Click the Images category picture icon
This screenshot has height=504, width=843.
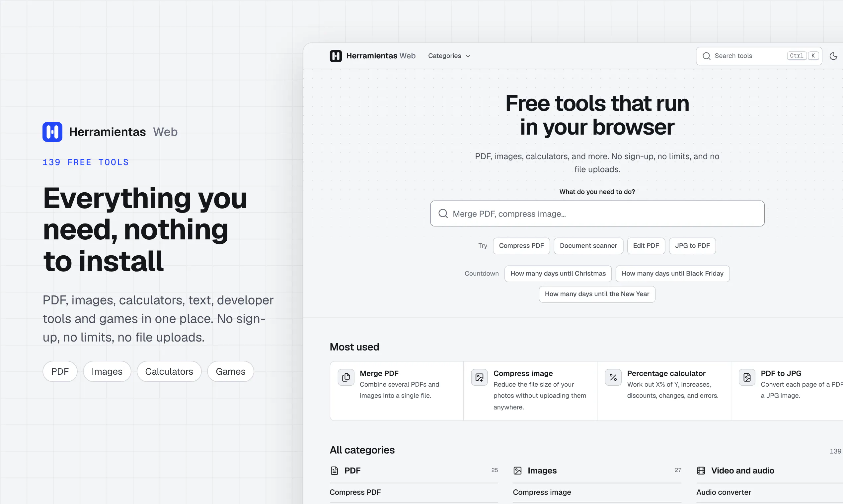pos(517,471)
